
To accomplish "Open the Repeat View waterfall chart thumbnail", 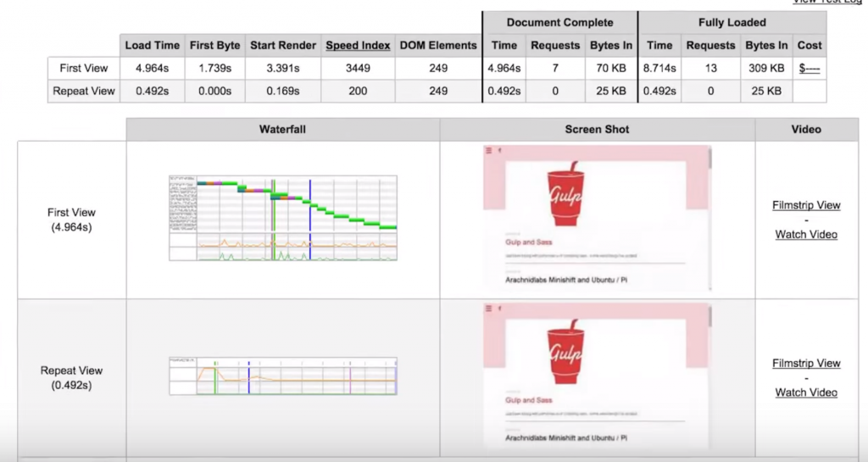I will [x=283, y=376].
